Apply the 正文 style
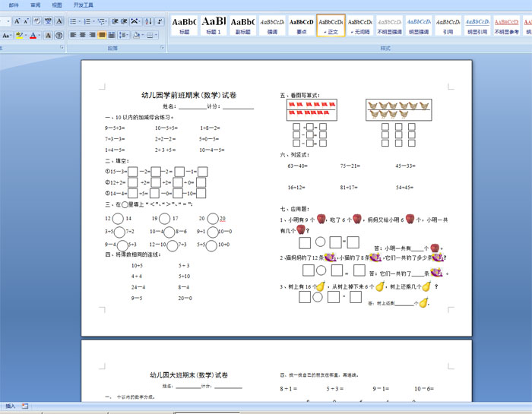The height and width of the screenshot is (414, 532). [331, 25]
